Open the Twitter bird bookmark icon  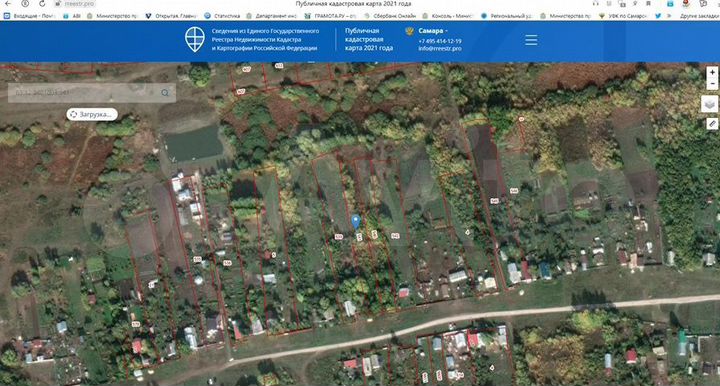[x=658, y=16]
